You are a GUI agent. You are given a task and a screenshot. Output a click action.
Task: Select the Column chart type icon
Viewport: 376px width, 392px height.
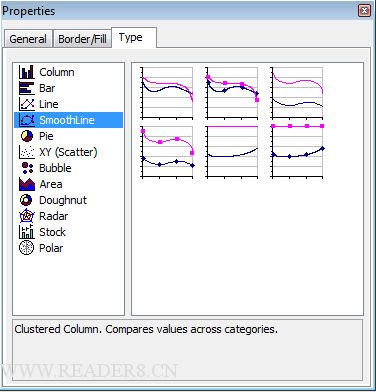click(27, 72)
